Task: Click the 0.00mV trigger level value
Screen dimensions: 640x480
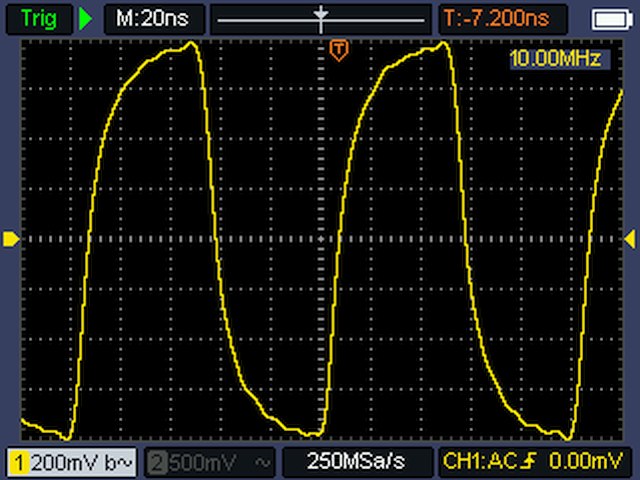Action: [x=586, y=462]
